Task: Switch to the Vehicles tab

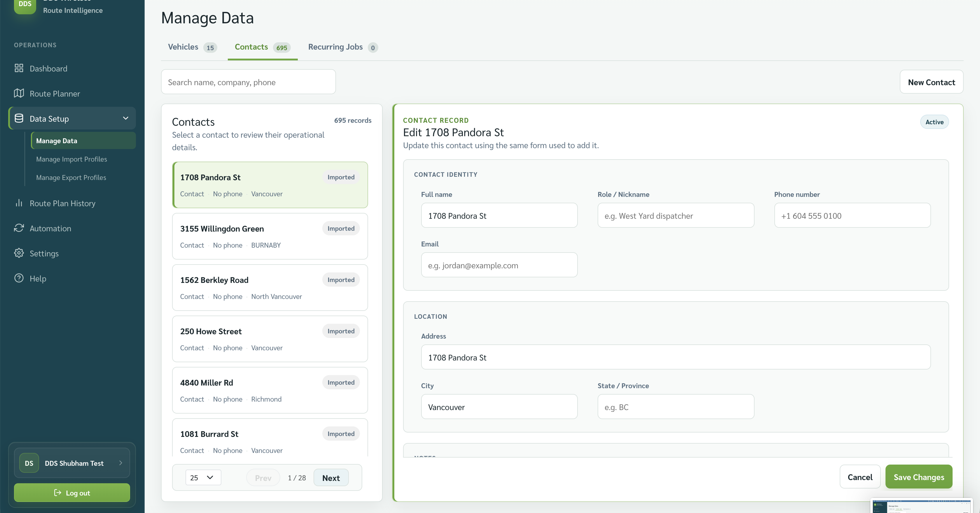Action: (192, 47)
